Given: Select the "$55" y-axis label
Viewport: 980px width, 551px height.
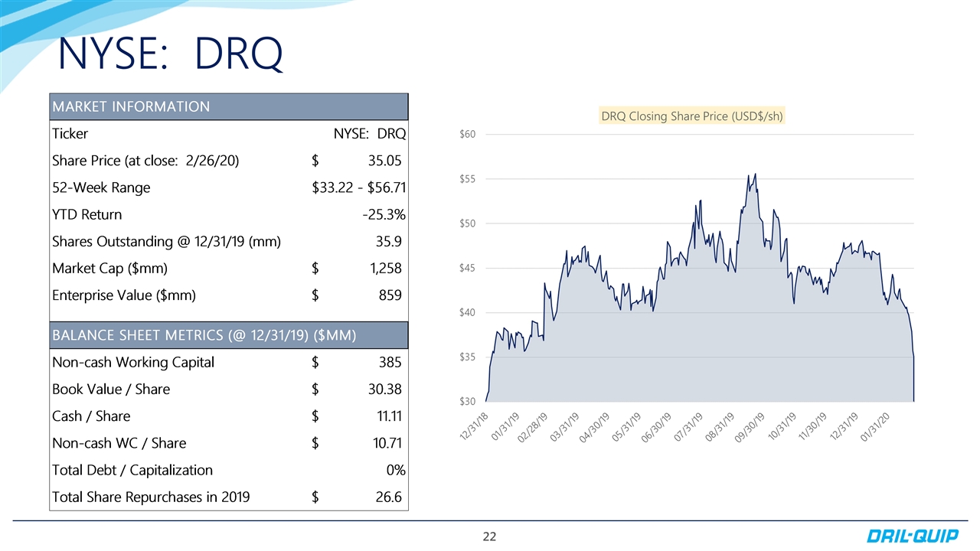Looking at the screenshot, I should coord(467,178).
